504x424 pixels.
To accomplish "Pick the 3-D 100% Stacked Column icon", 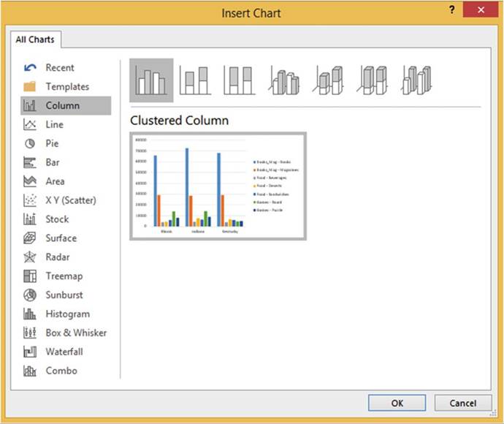I will [374, 80].
